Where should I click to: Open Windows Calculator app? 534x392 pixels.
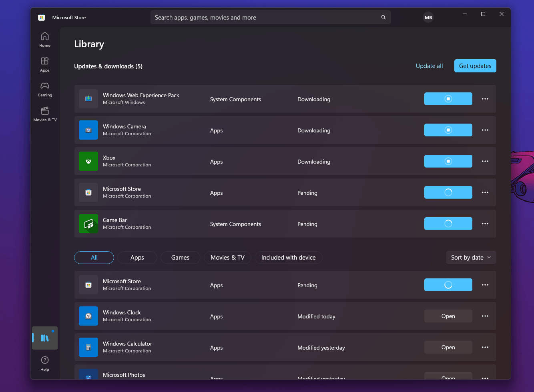coord(448,347)
